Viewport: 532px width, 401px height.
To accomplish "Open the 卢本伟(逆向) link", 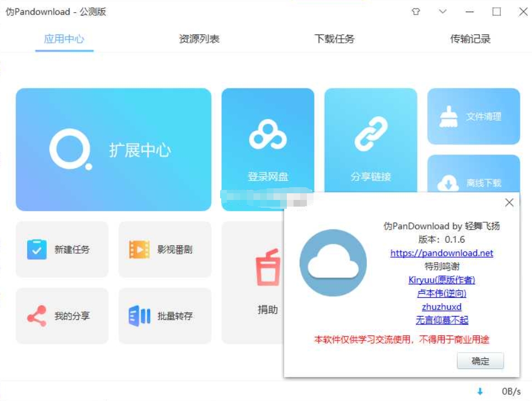I will pyautogui.click(x=441, y=293).
